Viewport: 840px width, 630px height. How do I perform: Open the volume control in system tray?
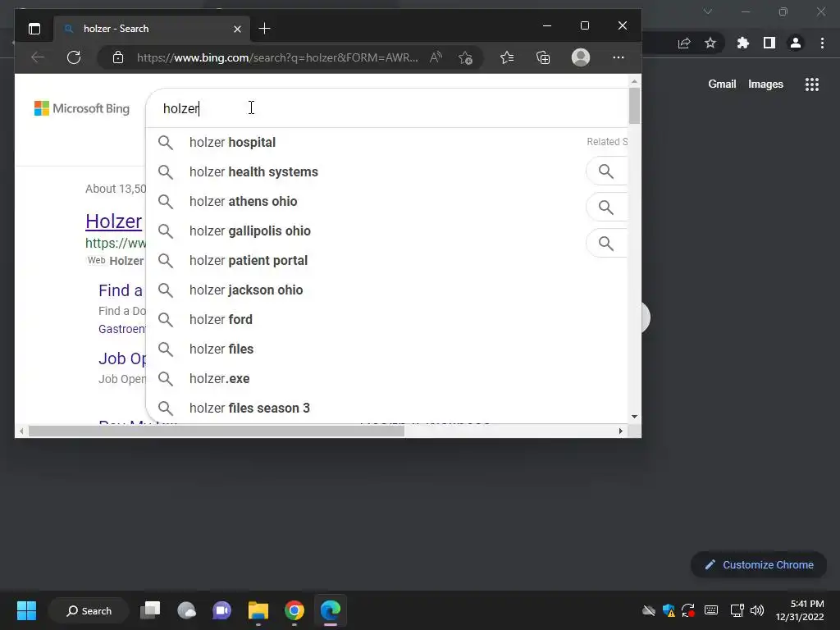point(757,610)
